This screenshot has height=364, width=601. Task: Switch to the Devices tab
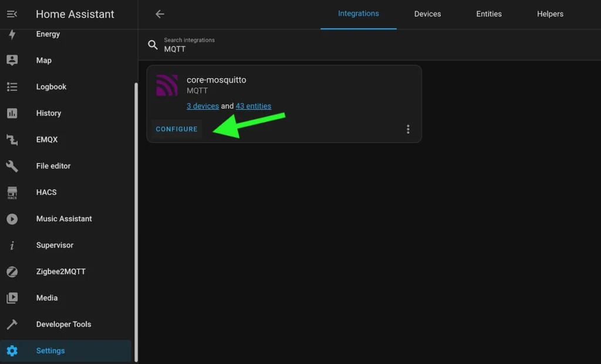[x=427, y=14]
